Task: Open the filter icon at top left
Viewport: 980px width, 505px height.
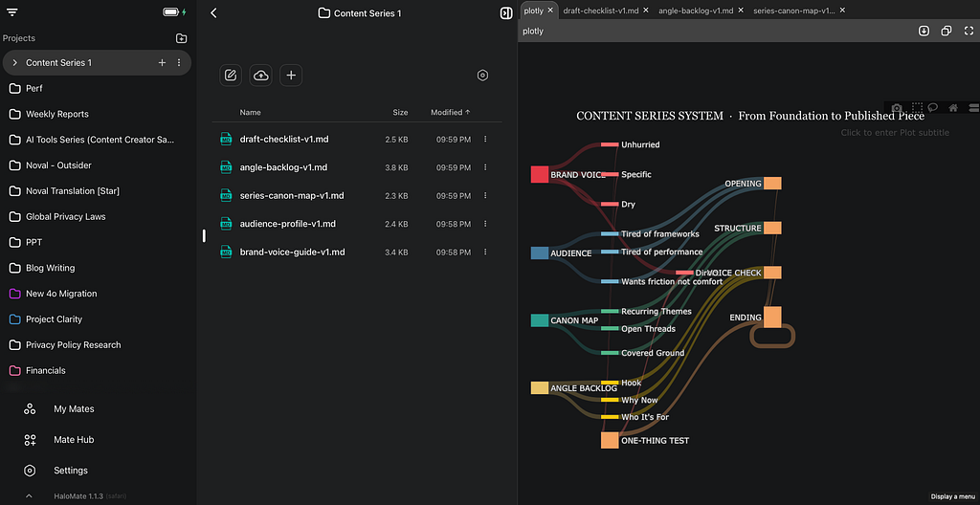Action: (12, 12)
